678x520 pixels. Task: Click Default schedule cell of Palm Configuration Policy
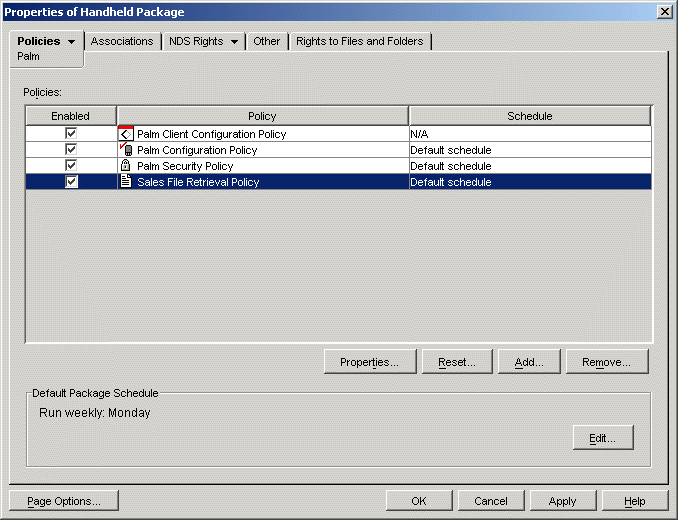point(530,150)
